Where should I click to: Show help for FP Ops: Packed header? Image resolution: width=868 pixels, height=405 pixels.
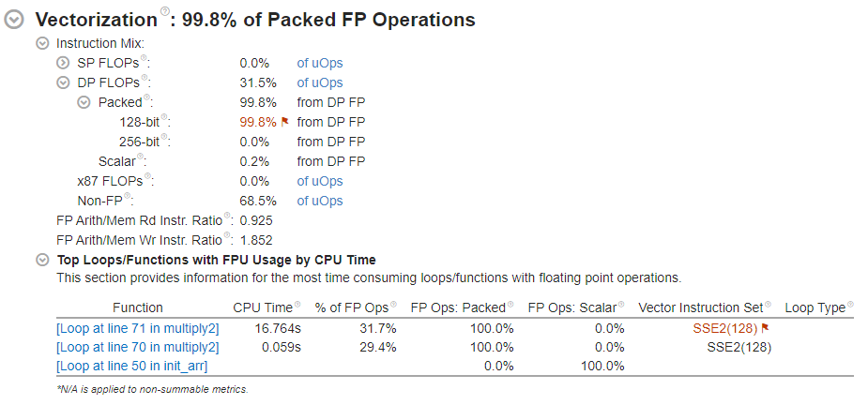[511, 305]
